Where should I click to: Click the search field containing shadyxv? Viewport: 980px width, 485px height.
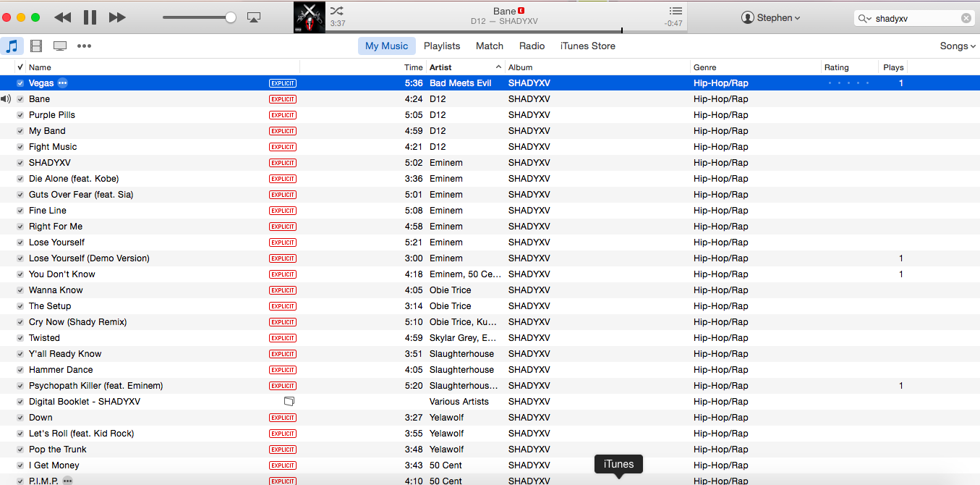[915, 18]
